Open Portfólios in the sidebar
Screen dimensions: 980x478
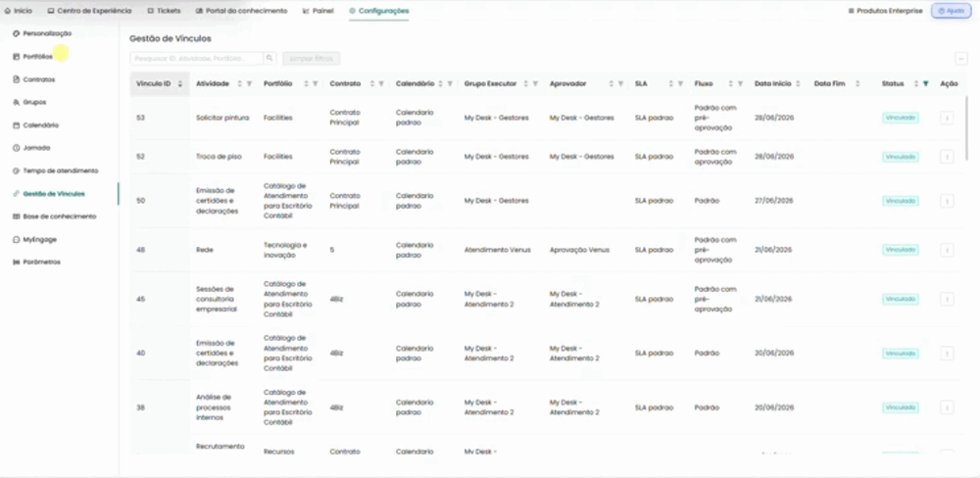point(32,56)
